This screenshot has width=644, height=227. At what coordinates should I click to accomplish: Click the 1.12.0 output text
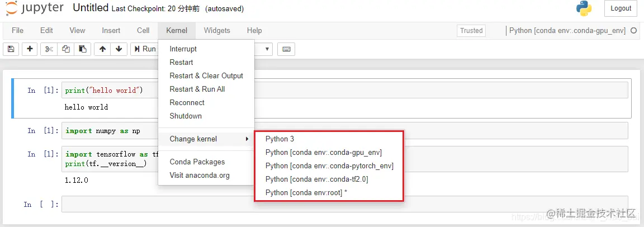[x=77, y=180]
